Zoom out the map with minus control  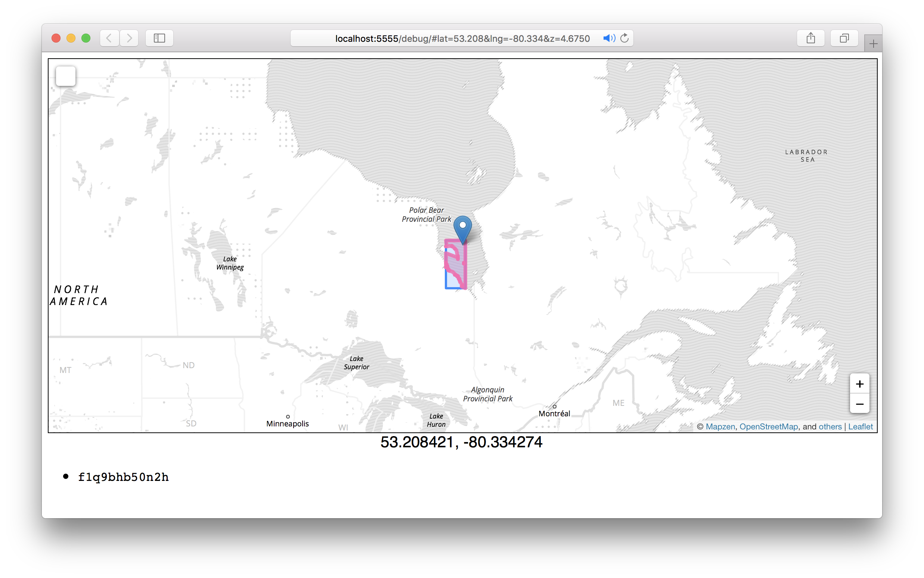click(x=859, y=404)
